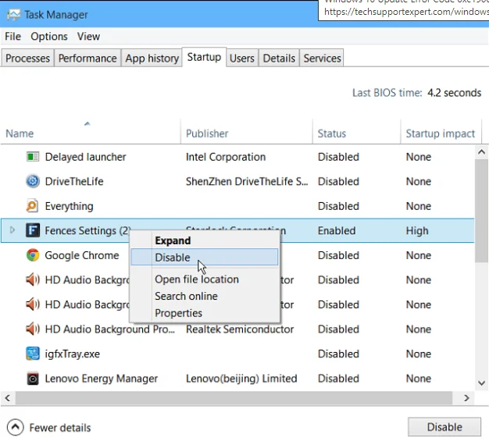Click speaker icon of the Realtek Semiconductor row
Screen dimensions: 489x448
pyautogui.click(x=33, y=329)
